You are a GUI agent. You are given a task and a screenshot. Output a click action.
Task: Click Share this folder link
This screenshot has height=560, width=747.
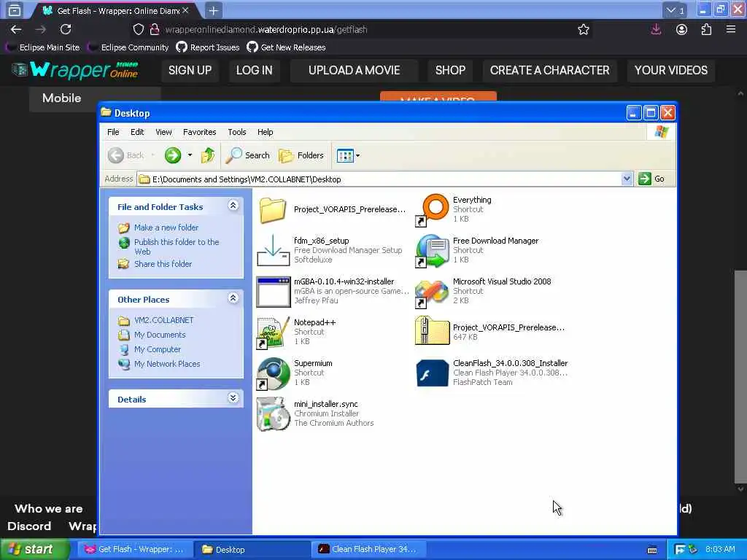[163, 264]
